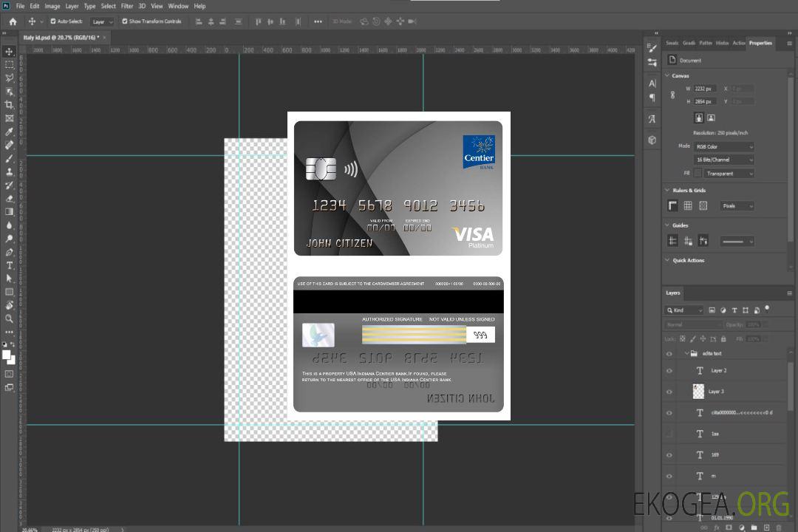Click the Home icon in options bar
The height and width of the screenshot is (532, 798).
13,21
